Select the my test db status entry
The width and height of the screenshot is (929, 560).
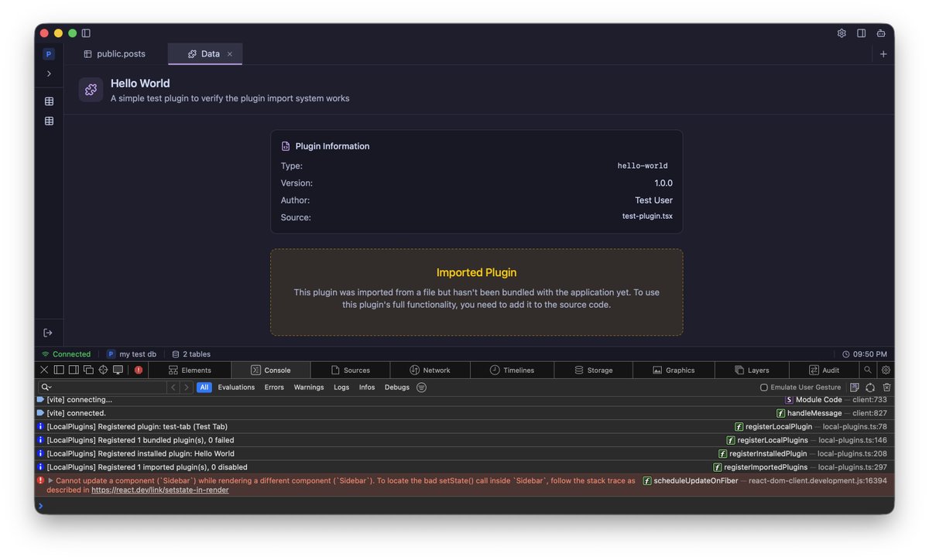coord(132,354)
